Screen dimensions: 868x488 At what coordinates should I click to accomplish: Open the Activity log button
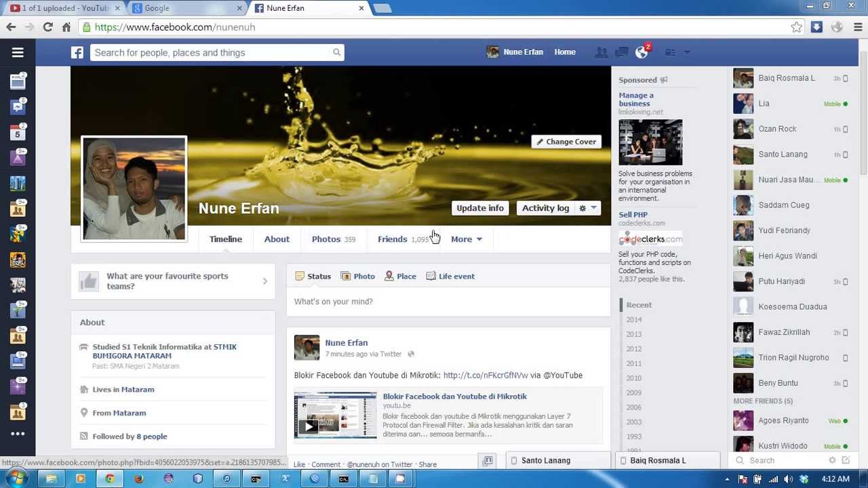point(545,208)
